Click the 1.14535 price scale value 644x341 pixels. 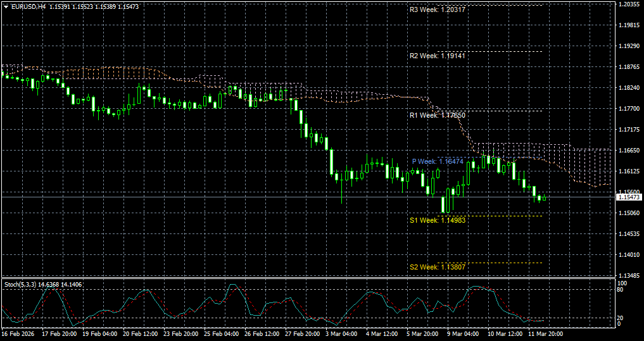coord(629,234)
